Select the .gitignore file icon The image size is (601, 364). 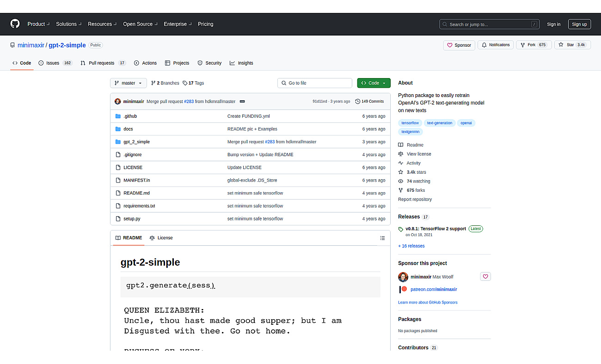pos(118,155)
